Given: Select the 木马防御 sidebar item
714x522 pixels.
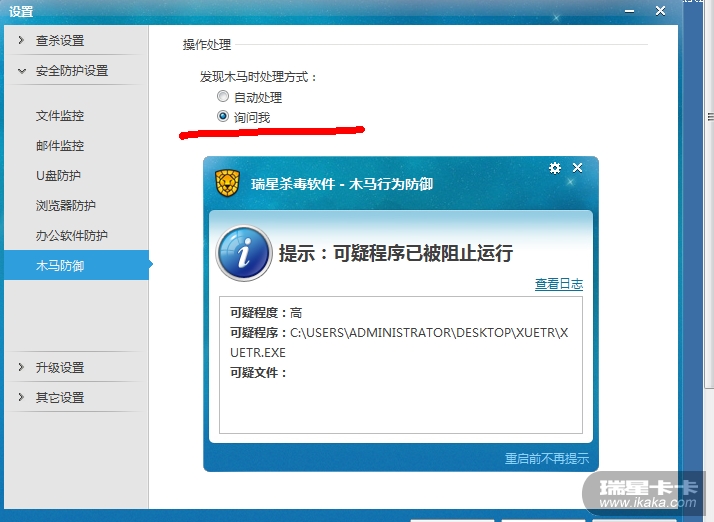Looking at the screenshot, I should pos(76,265).
